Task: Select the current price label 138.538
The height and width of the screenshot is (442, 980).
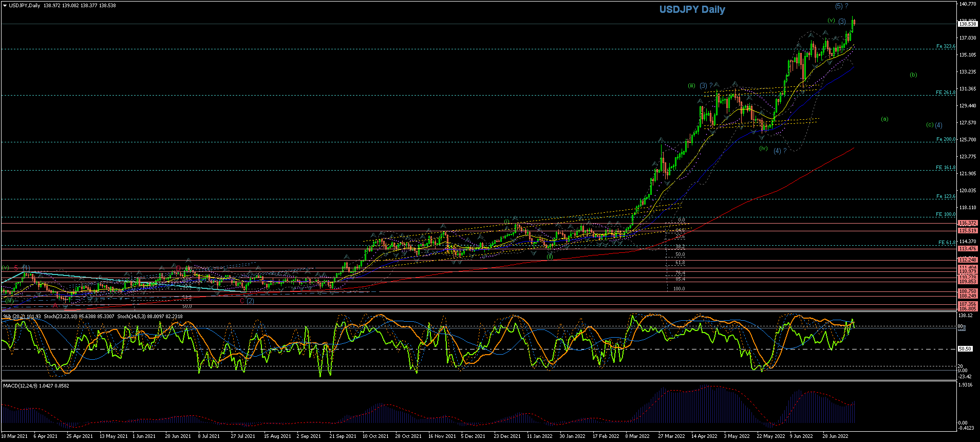Action: 968,24
